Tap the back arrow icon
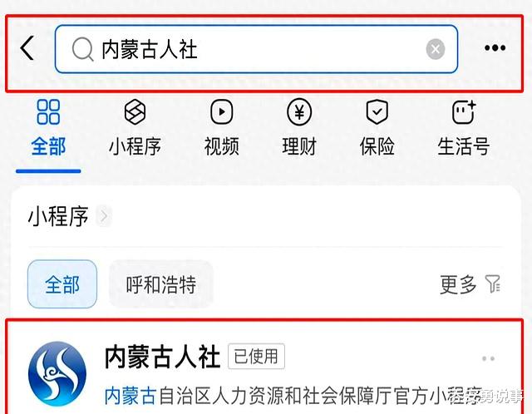This screenshot has height=414, width=532. click(27, 48)
